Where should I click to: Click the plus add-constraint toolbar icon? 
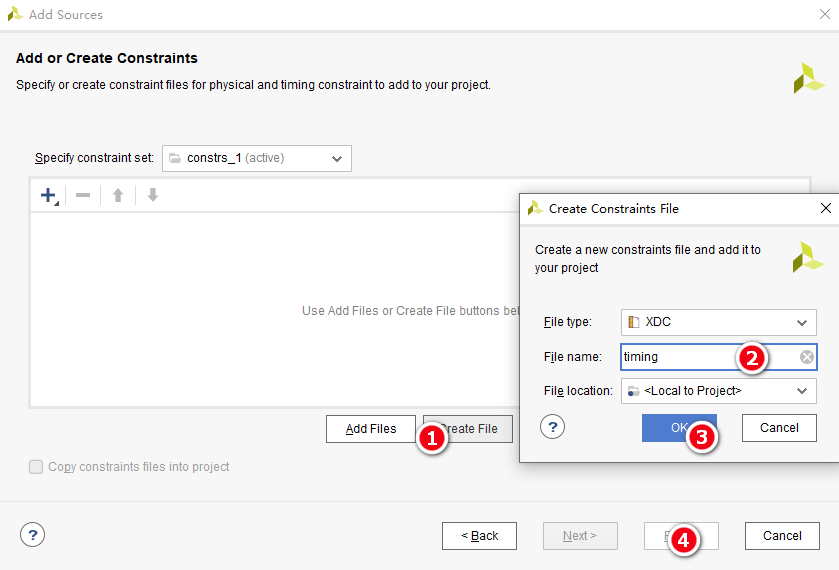(x=49, y=195)
